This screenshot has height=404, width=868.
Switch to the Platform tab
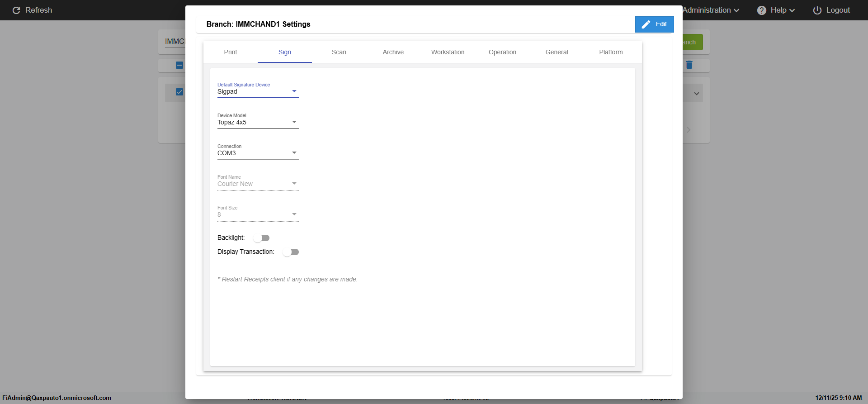[611, 52]
